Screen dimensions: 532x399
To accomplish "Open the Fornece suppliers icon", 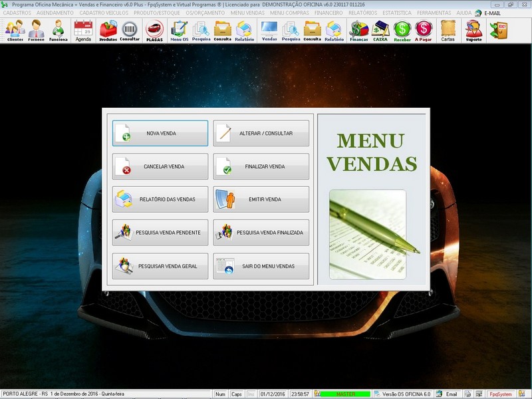I will (36, 31).
